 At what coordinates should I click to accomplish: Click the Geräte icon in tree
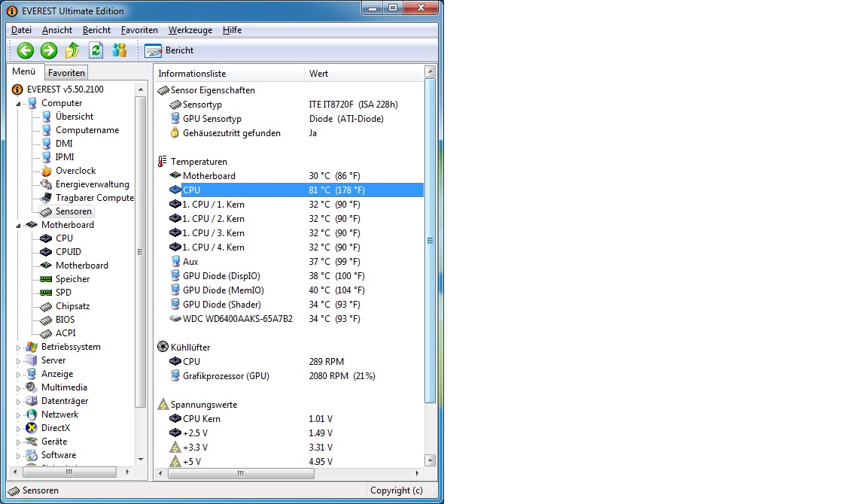pos(32,442)
